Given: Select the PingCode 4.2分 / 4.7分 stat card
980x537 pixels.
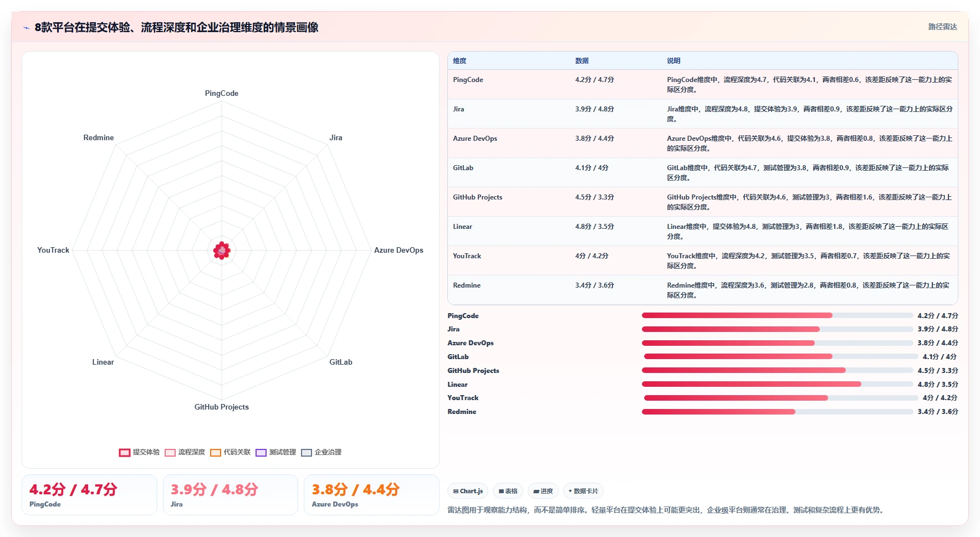Looking at the screenshot, I should pos(89,495).
